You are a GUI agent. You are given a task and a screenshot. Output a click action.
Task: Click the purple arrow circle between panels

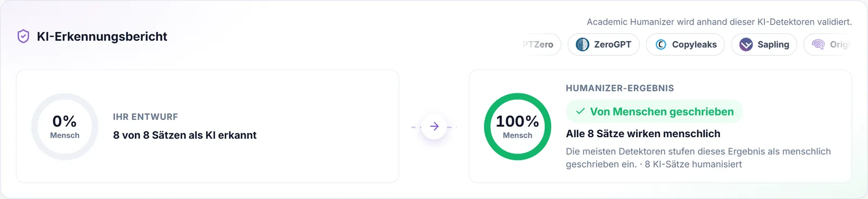434,126
